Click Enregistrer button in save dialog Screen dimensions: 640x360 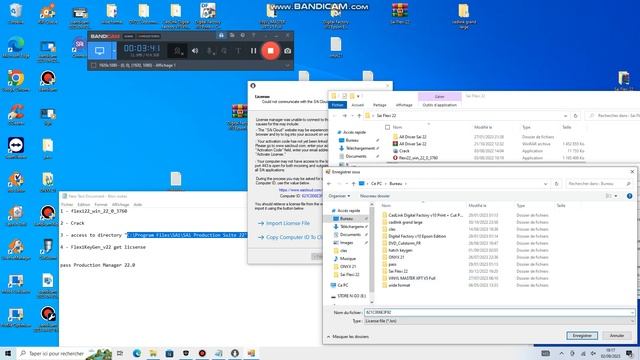point(582,336)
